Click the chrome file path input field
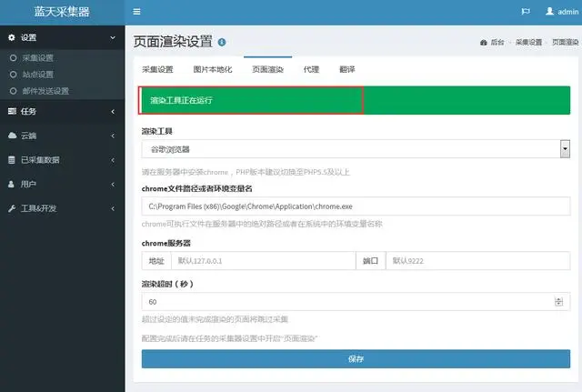 click(x=356, y=206)
